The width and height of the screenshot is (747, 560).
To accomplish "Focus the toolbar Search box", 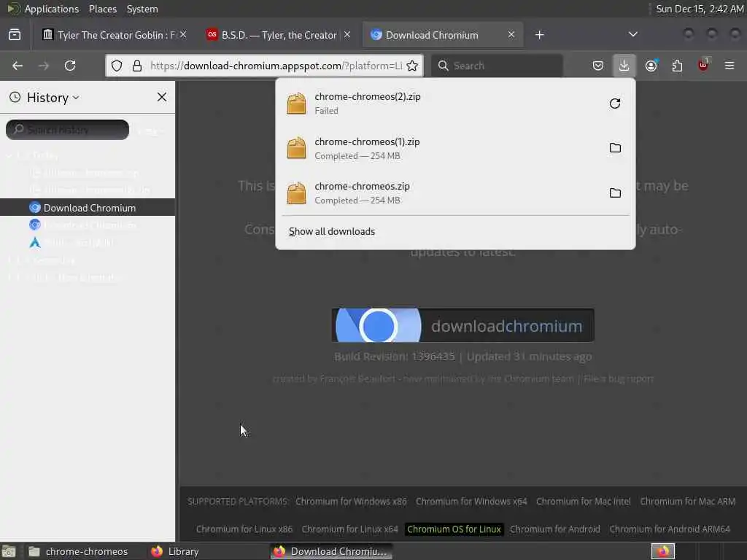I will pyautogui.click(x=497, y=66).
